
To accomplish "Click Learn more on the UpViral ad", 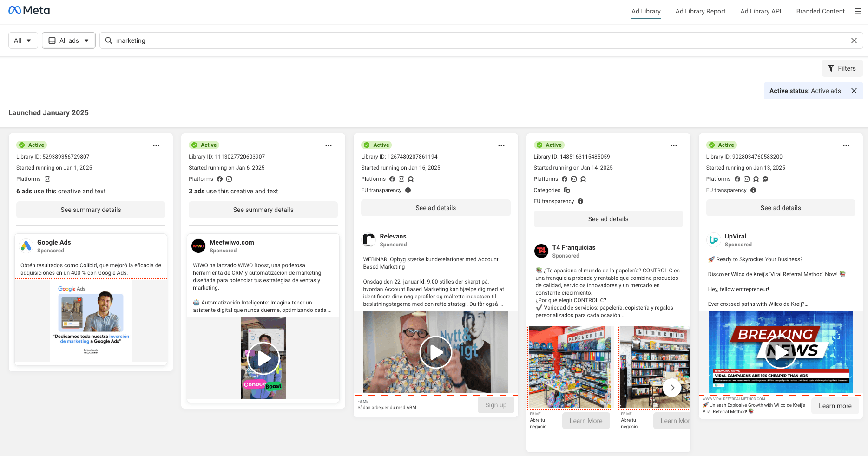I will 835,406.
